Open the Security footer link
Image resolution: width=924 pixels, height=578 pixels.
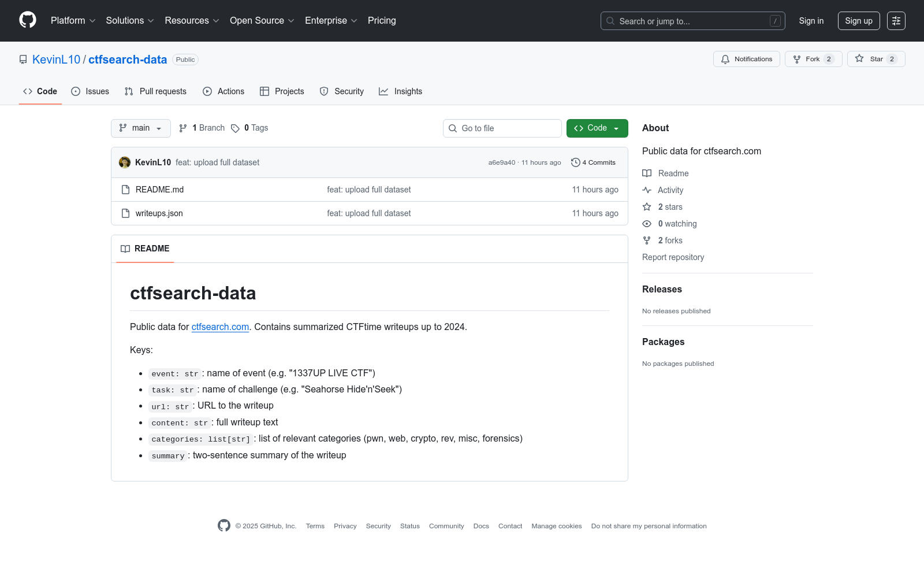coord(378,526)
